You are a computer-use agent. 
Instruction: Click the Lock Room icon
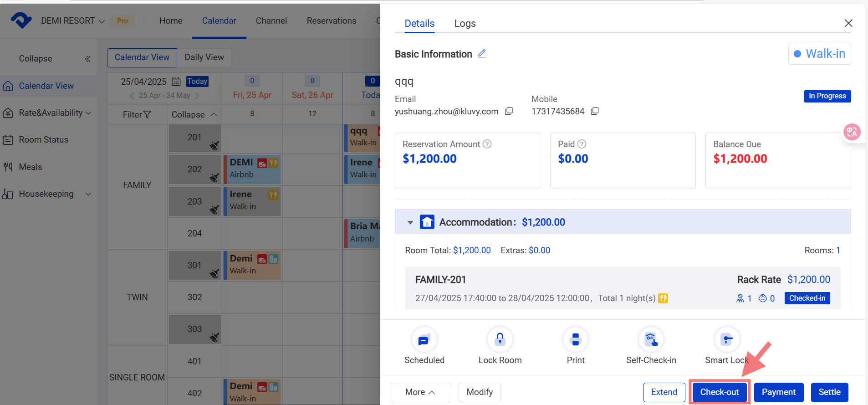(500, 340)
